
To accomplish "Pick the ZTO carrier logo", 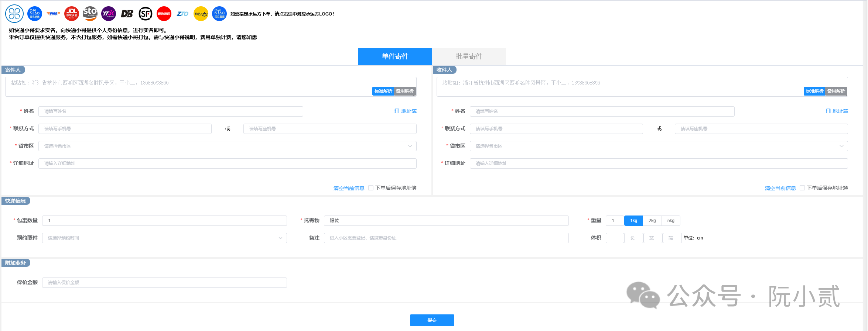I will tap(182, 14).
